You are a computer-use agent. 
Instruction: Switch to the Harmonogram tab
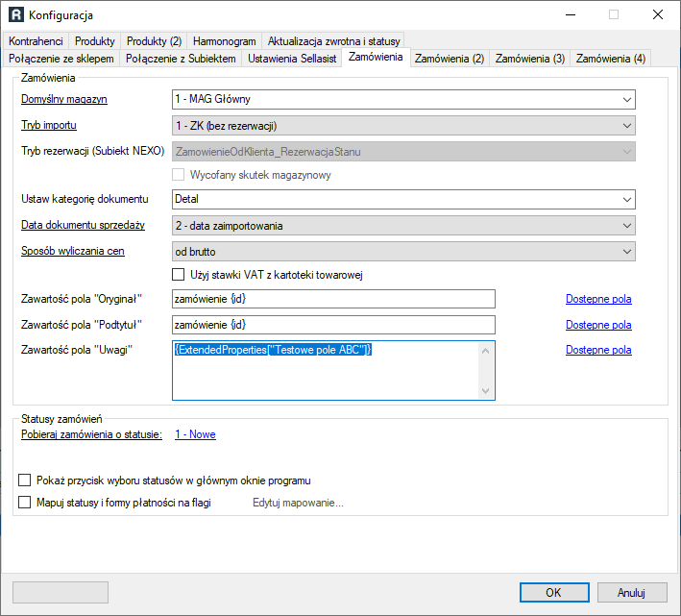click(x=224, y=41)
